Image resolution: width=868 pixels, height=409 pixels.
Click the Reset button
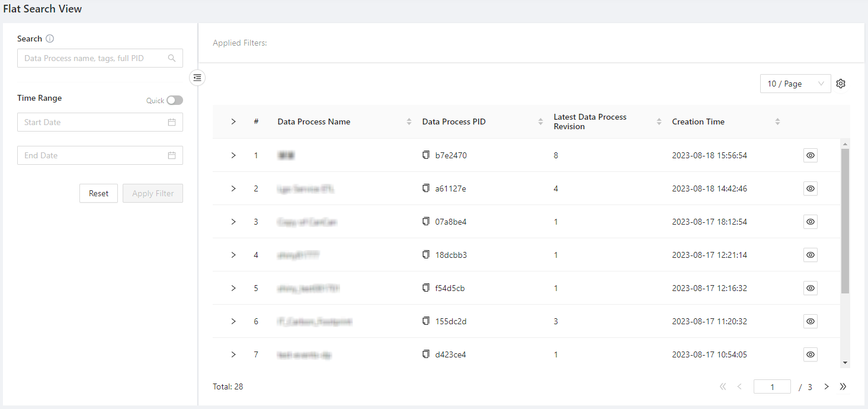pyautogui.click(x=98, y=193)
